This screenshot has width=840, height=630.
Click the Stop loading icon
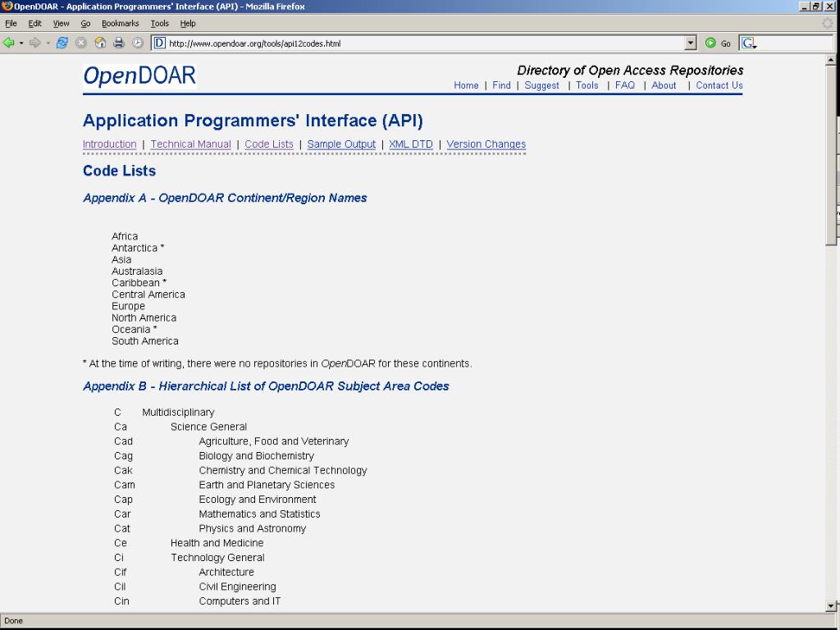[81, 43]
